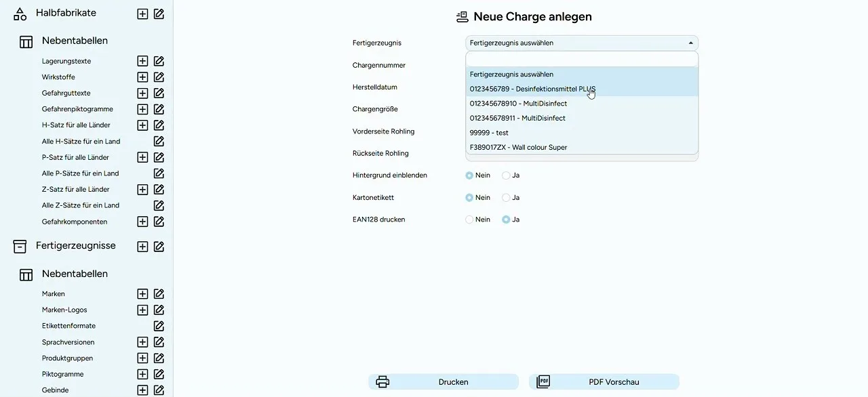Open the edit icon for Lagerungstexte
Screen dimensions: 868x397
click(x=159, y=61)
